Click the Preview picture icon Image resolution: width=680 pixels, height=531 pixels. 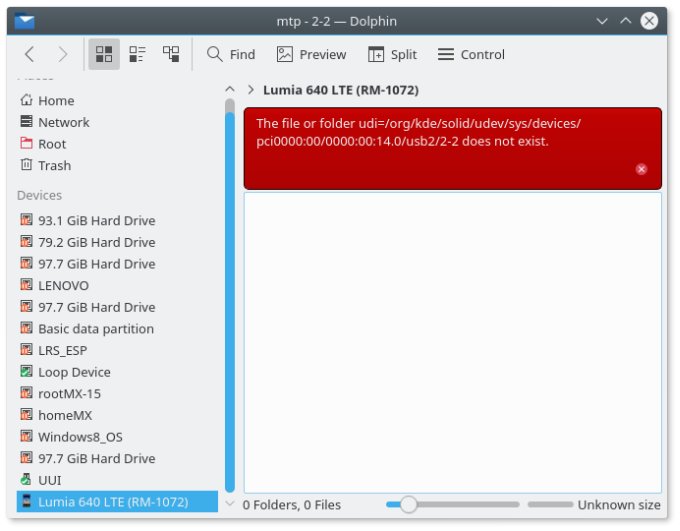284,54
